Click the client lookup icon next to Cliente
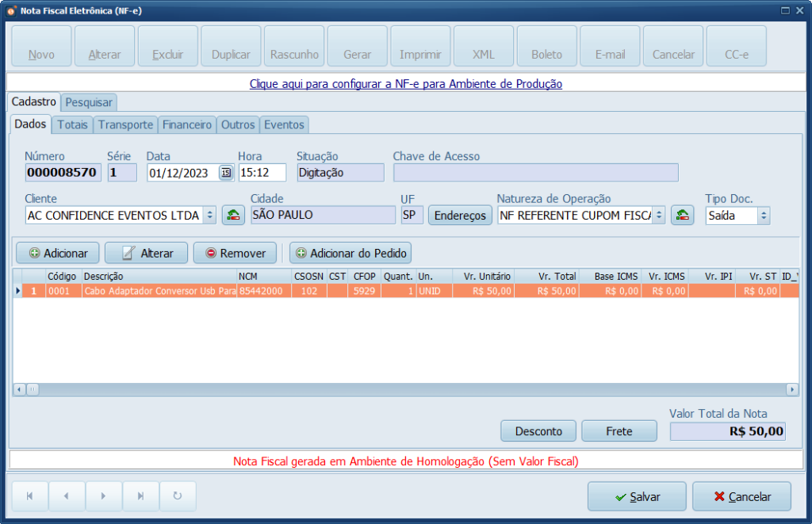The width and height of the screenshot is (812, 524). click(x=233, y=215)
